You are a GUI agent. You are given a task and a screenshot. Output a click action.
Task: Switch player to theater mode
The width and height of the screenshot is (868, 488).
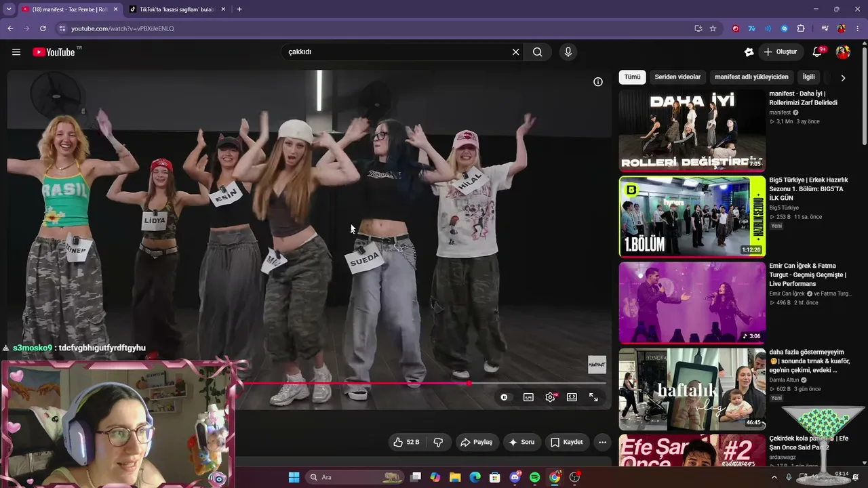coord(572,397)
